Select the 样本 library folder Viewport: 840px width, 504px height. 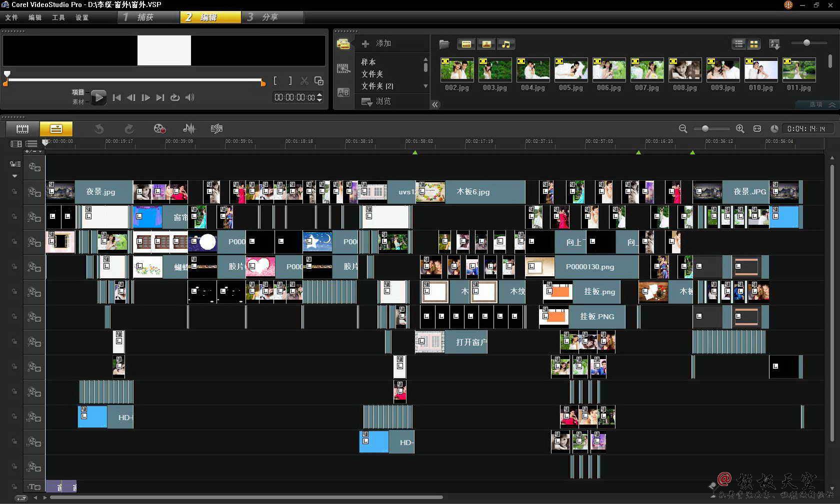coord(368,62)
